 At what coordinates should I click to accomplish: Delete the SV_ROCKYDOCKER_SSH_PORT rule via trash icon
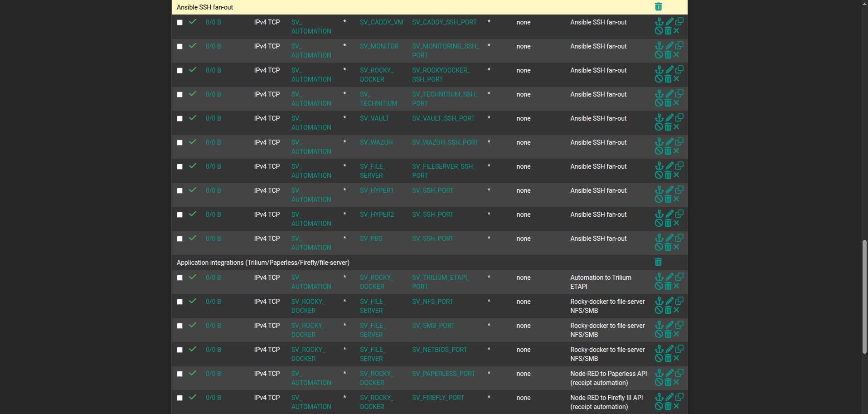pyautogui.click(x=668, y=79)
